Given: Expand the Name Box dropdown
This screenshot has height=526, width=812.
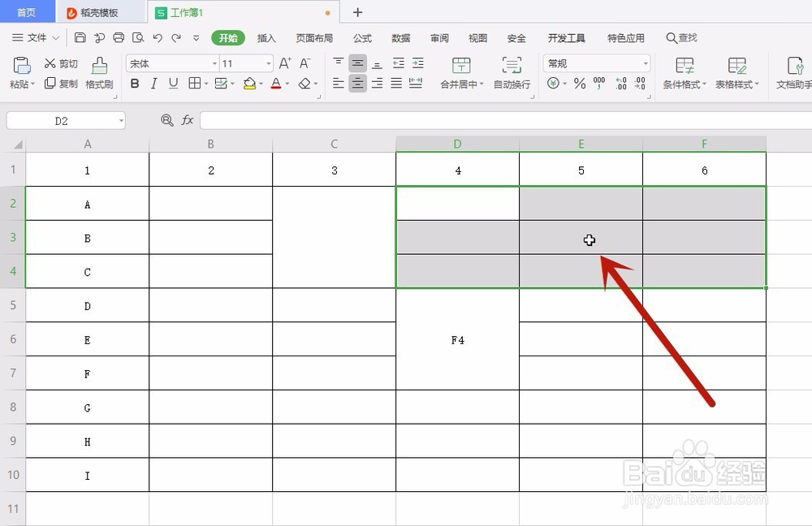Looking at the screenshot, I should point(121,121).
